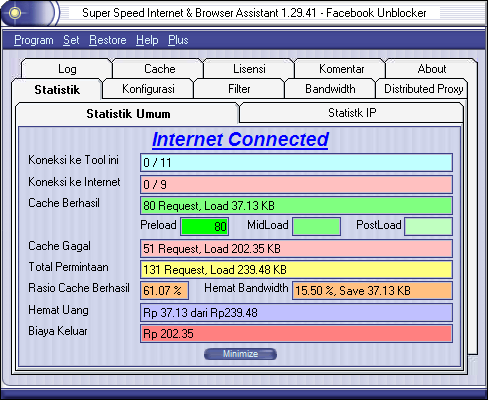Open the Filter tab
488x400 pixels.
point(239,89)
